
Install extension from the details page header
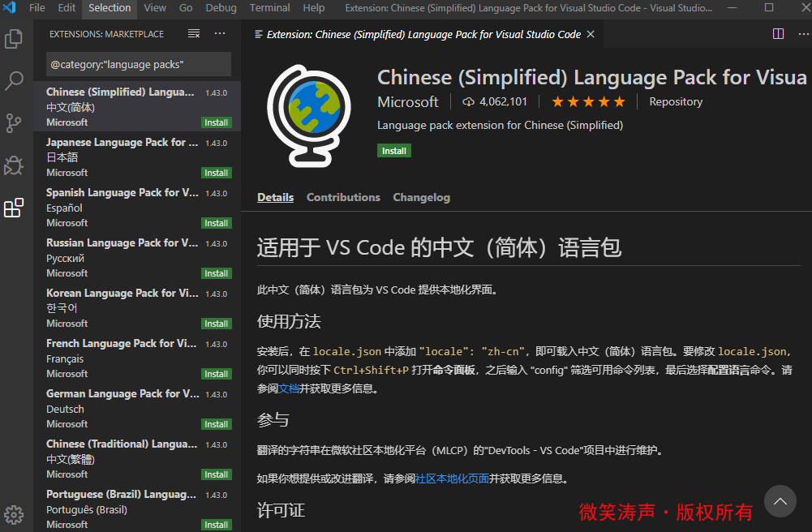coord(394,151)
